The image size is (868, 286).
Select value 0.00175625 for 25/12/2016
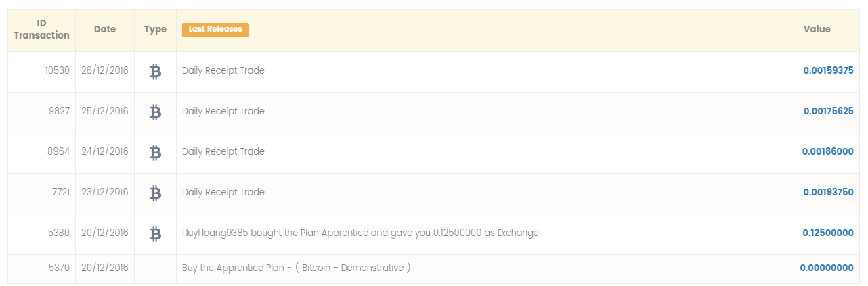(828, 111)
